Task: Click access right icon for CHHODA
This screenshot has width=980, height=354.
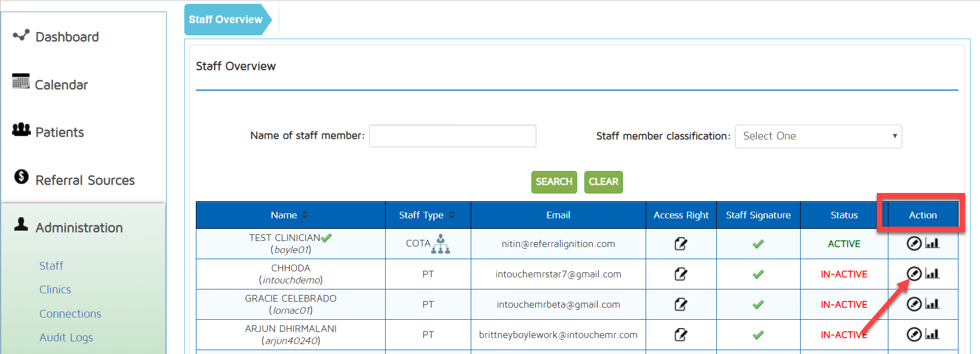Action: coord(680,274)
